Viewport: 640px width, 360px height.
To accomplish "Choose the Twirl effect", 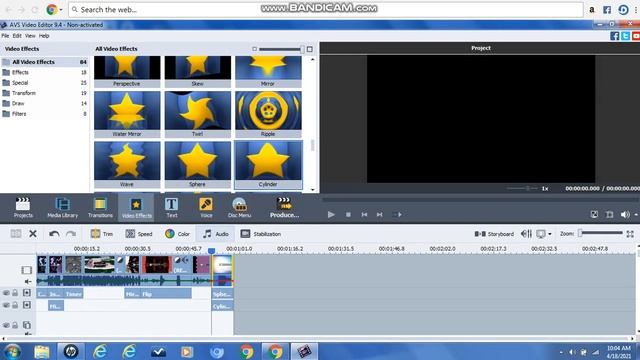I will click(198, 114).
